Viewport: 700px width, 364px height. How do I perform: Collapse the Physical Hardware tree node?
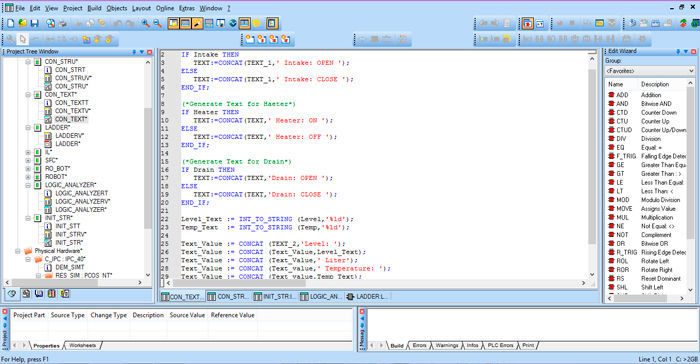click(18, 251)
